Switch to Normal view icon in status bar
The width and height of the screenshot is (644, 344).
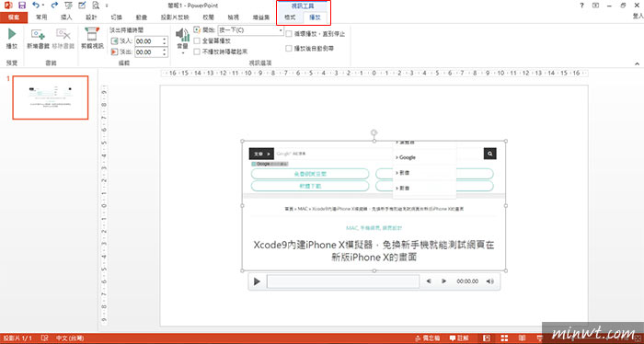point(487,338)
